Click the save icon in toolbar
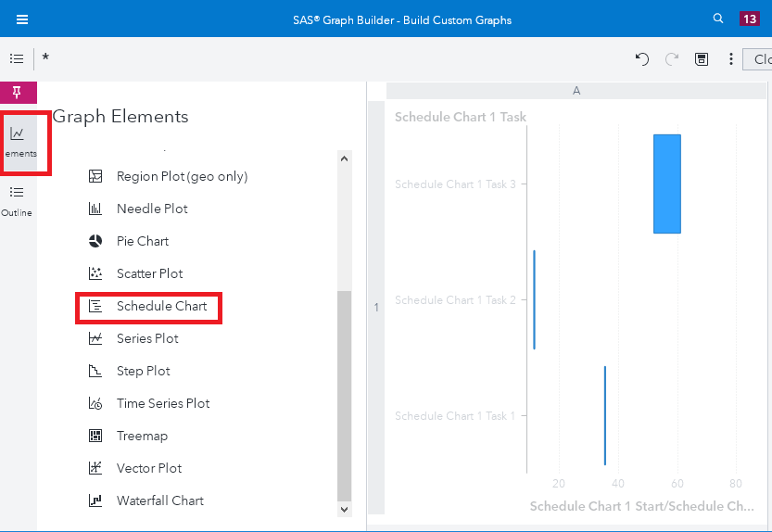772x532 pixels. [x=702, y=59]
